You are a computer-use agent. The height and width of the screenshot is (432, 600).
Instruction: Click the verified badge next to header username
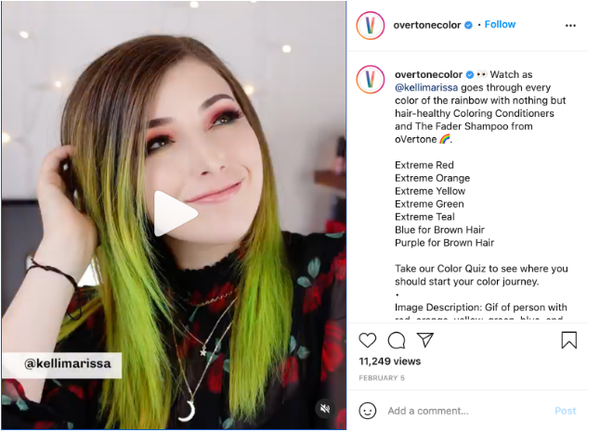tap(468, 25)
